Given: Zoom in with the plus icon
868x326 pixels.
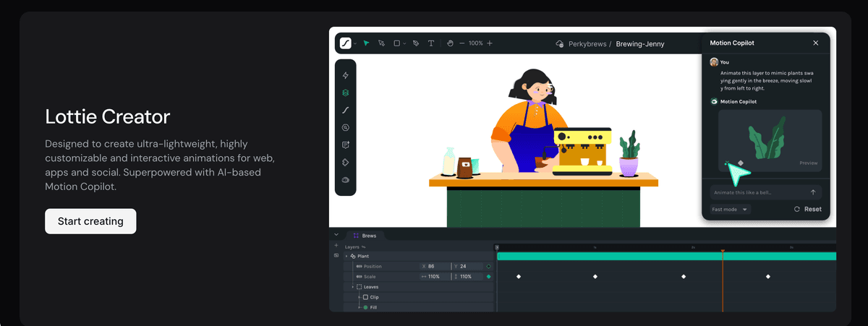Looking at the screenshot, I should click(490, 43).
